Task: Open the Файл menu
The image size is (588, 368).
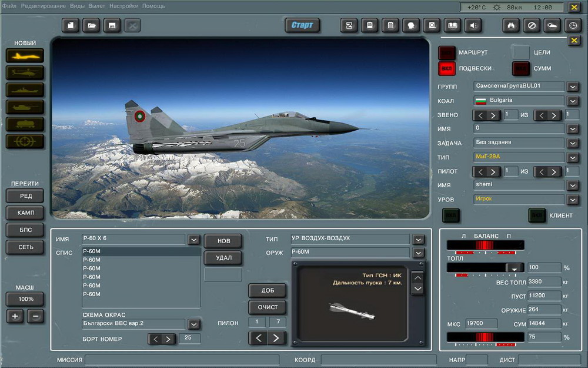Action: click(9, 6)
